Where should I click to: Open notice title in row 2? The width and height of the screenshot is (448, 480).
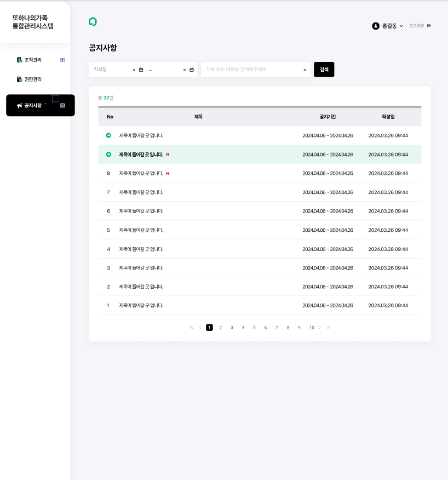tap(141, 287)
